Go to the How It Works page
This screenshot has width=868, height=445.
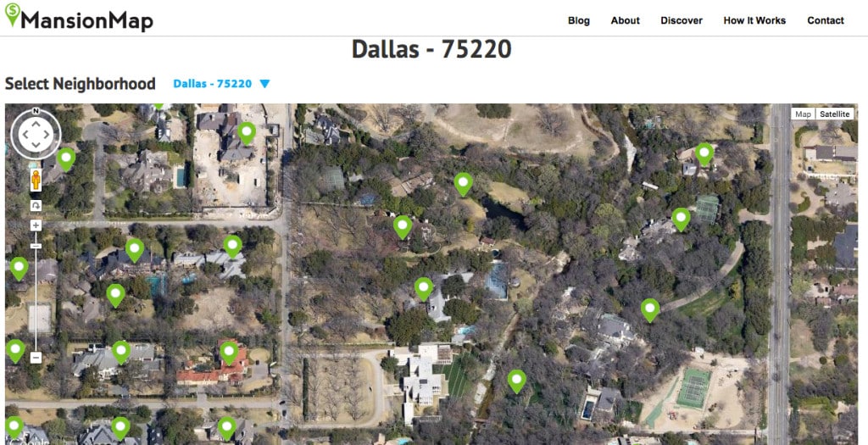click(754, 20)
